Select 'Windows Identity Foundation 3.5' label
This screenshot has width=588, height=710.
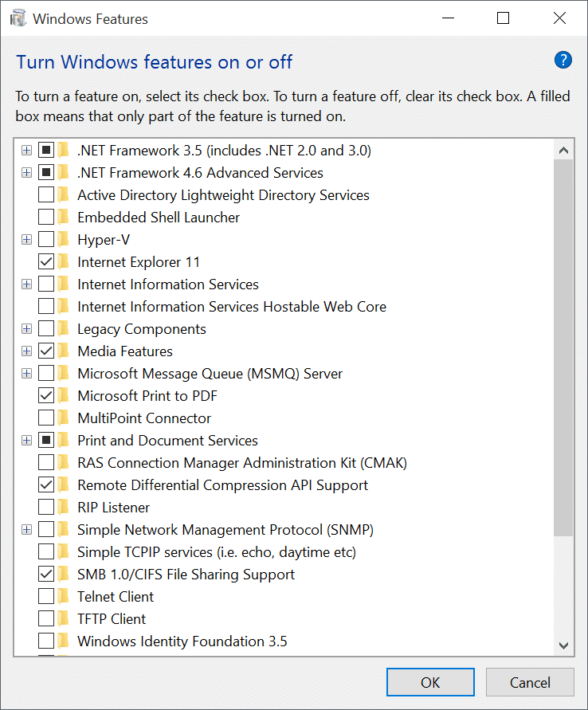pos(182,641)
